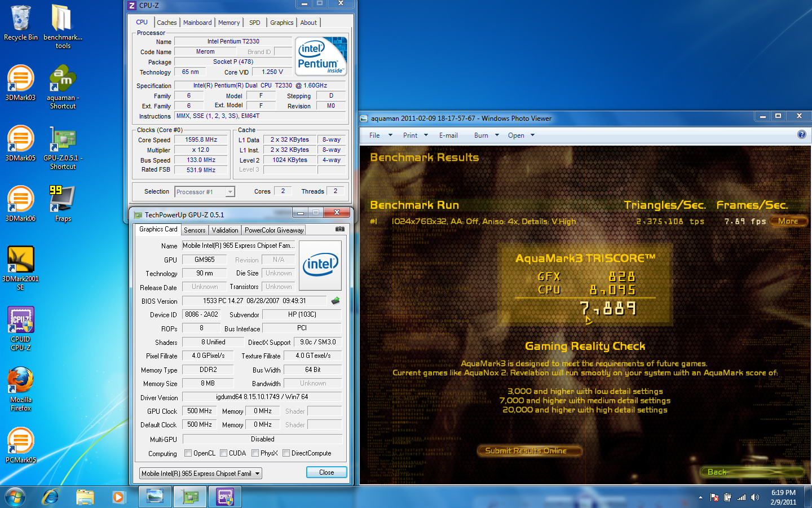
Task: Launch the 3DMark03 desktop shortcut
Action: pyautogui.click(x=20, y=83)
